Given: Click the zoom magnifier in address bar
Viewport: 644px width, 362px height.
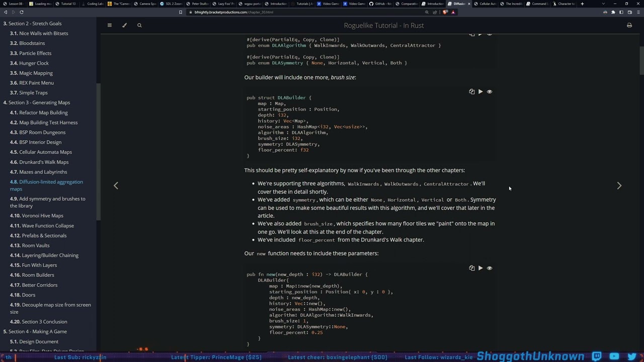Looking at the screenshot, I should (x=427, y=12).
